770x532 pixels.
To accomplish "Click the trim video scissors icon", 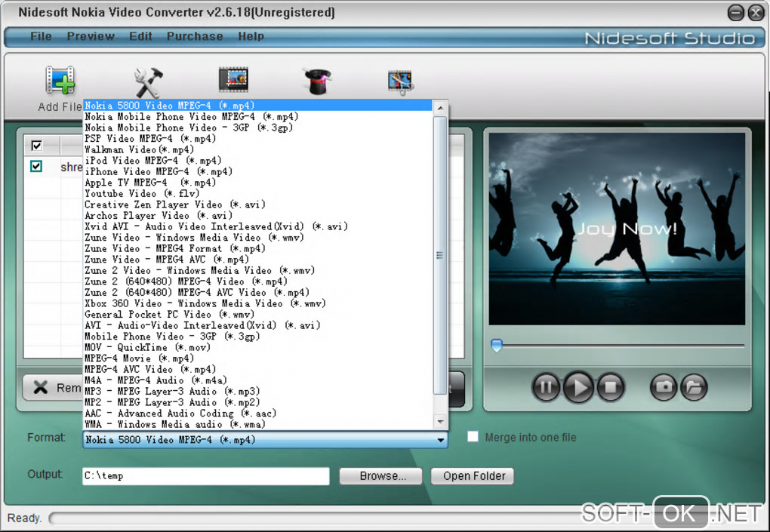I will click(x=400, y=82).
